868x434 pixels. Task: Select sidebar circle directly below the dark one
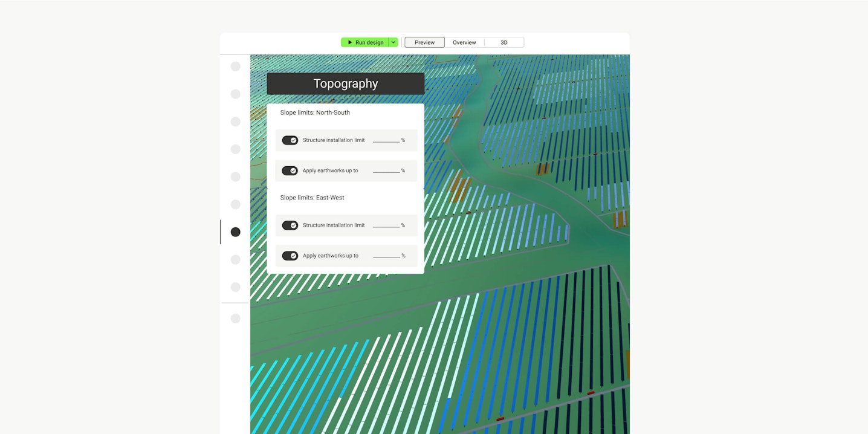pyautogui.click(x=236, y=260)
